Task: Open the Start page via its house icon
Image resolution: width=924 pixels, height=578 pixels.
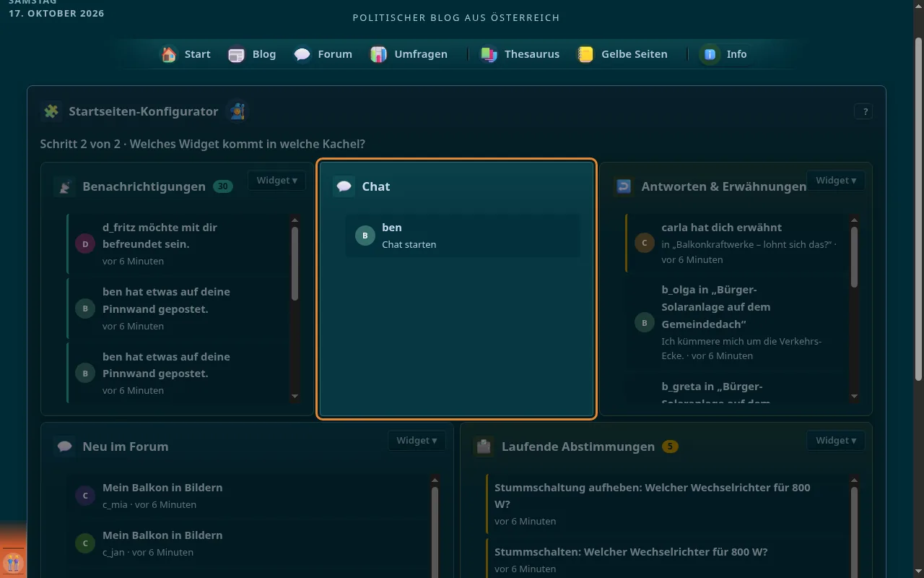Action: pos(169,54)
